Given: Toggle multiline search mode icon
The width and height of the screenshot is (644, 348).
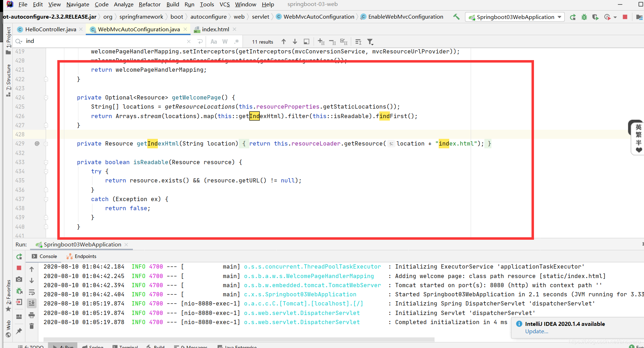Looking at the screenshot, I should (358, 42).
